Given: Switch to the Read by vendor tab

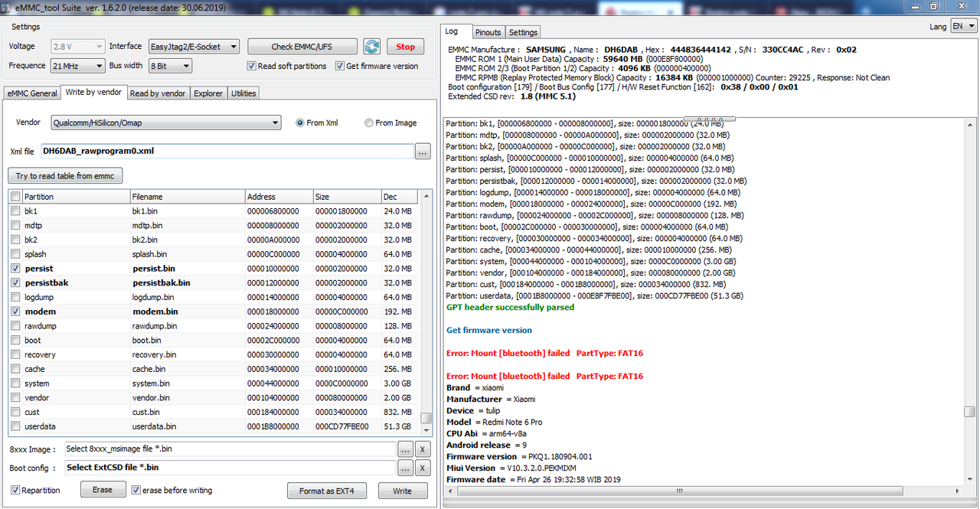Looking at the screenshot, I should (158, 93).
